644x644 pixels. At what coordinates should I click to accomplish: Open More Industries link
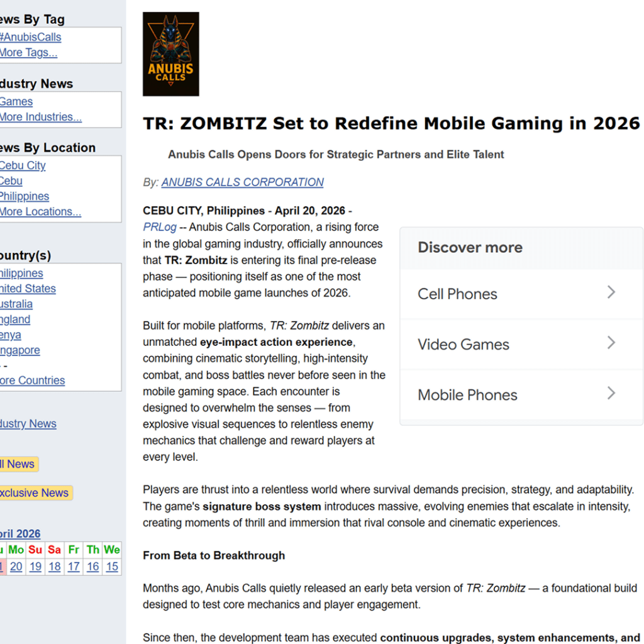tap(41, 117)
